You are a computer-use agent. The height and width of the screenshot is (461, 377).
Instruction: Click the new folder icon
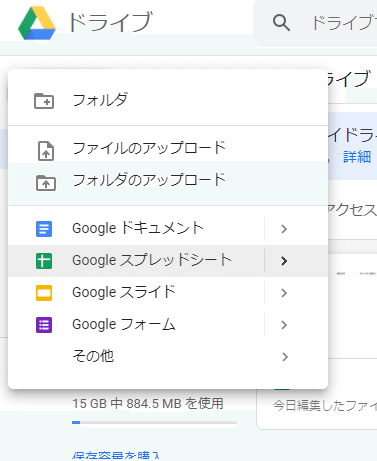[x=44, y=101]
